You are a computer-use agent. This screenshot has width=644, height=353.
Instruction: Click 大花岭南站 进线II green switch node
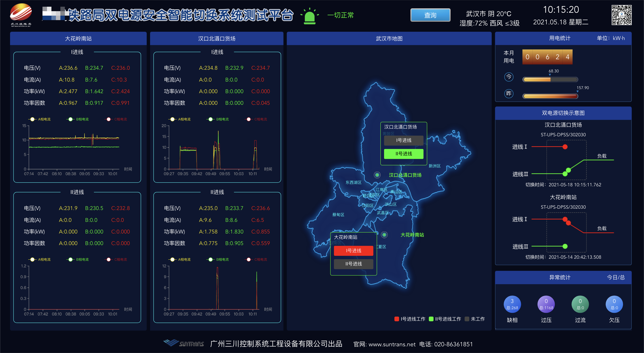[565, 246]
